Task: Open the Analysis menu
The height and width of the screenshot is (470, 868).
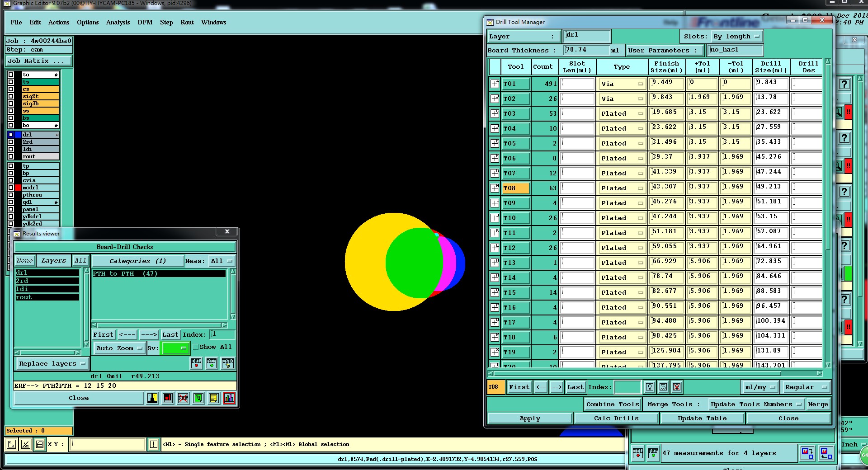Action: click(x=118, y=22)
